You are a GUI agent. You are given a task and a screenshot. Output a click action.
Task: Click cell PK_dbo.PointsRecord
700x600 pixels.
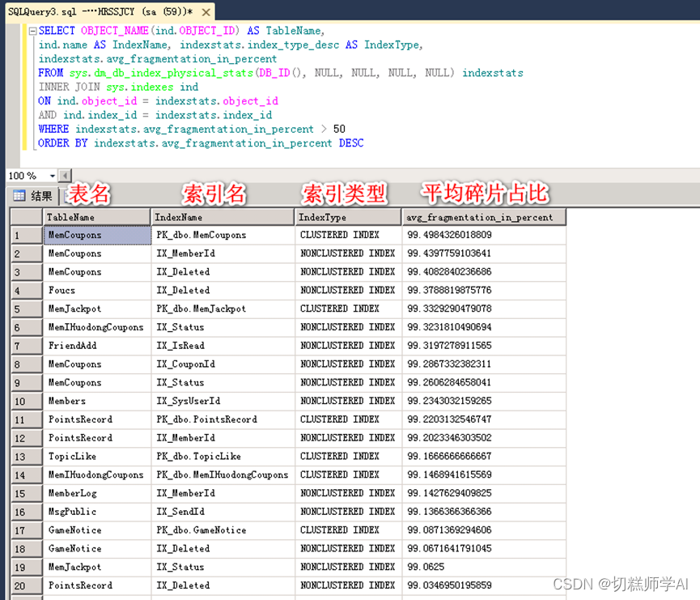pyautogui.click(x=223, y=419)
